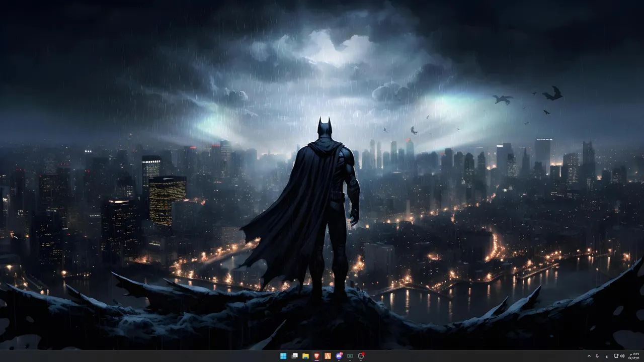Open the clock and date flyout
644x362 pixels.
point(633,356)
